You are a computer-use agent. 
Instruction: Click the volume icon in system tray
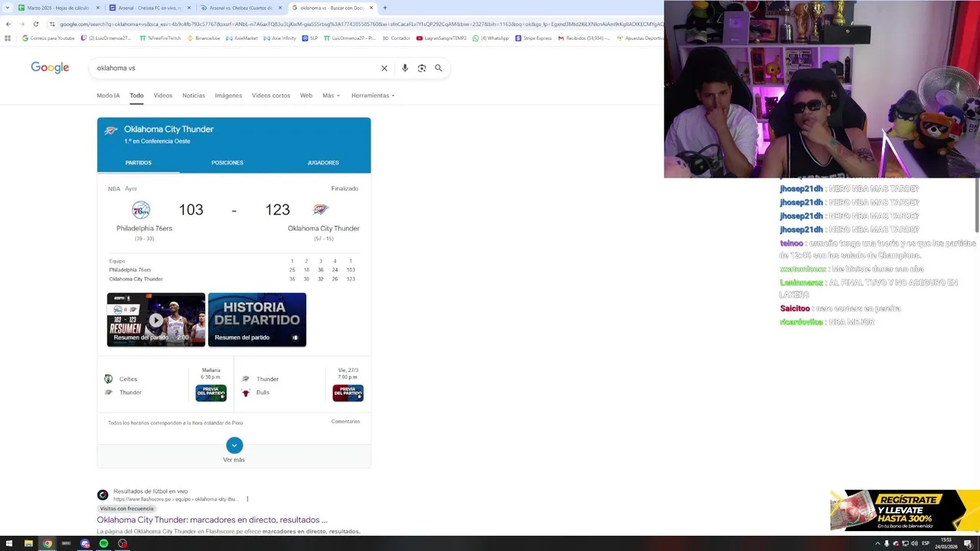coord(914,543)
